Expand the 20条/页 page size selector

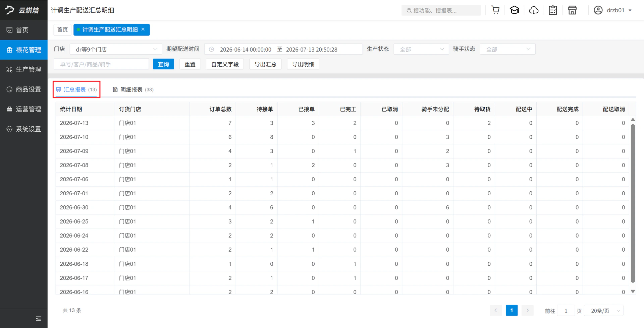pyautogui.click(x=603, y=311)
